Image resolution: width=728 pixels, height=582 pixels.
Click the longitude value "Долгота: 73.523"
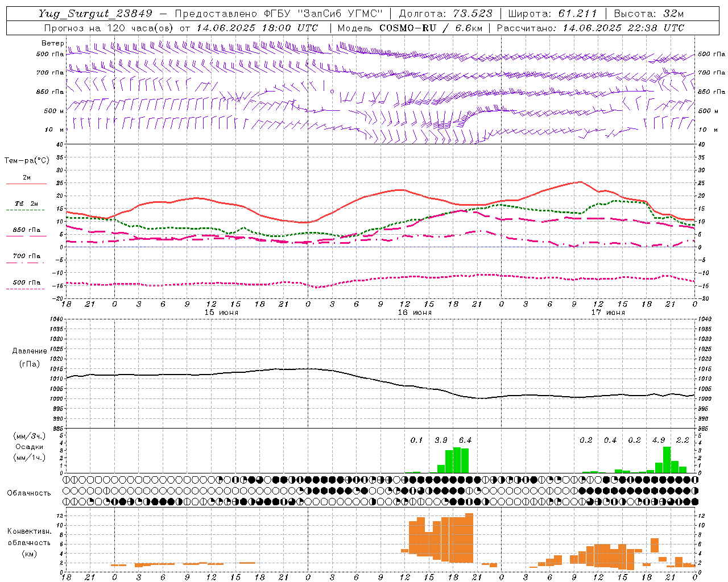click(446, 14)
